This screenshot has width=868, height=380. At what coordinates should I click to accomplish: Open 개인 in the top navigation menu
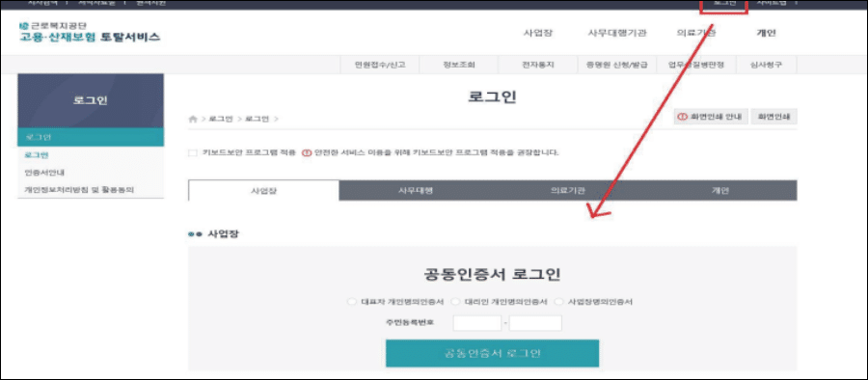coord(766,33)
